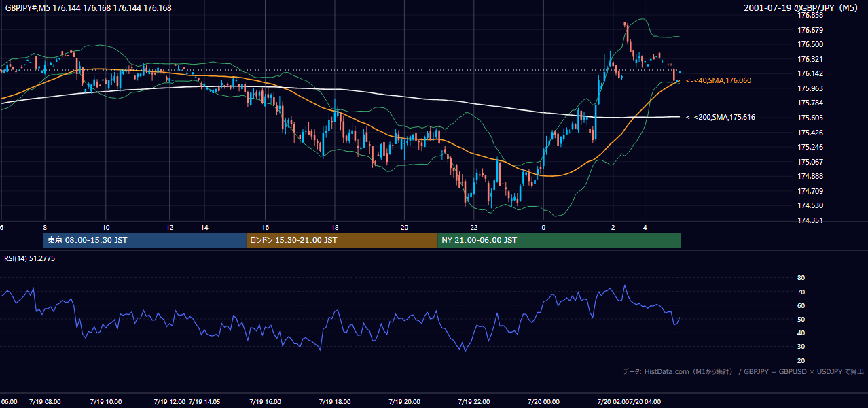Click the 7/19 16:00 date label
This screenshot has height=408, width=868.
coord(266,401)
